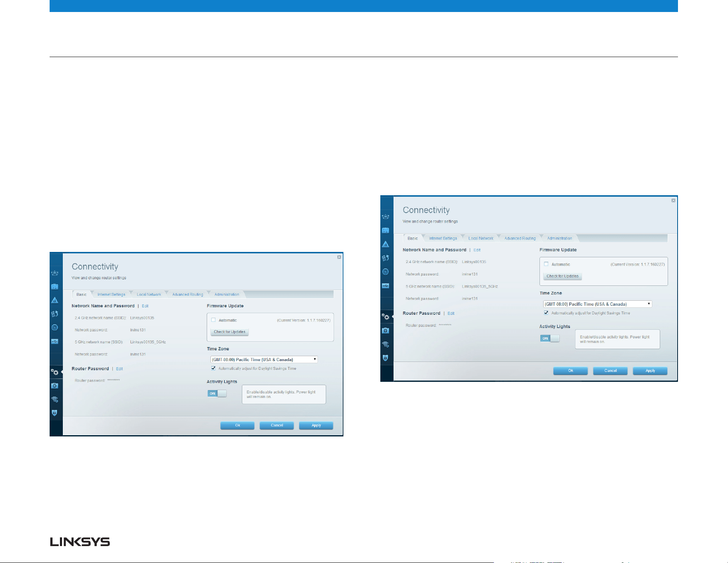Open Security shield-lock icon in left screenshot sidebar
The width and height of the screenshot is (728, 563).
(x=55, y=413)
